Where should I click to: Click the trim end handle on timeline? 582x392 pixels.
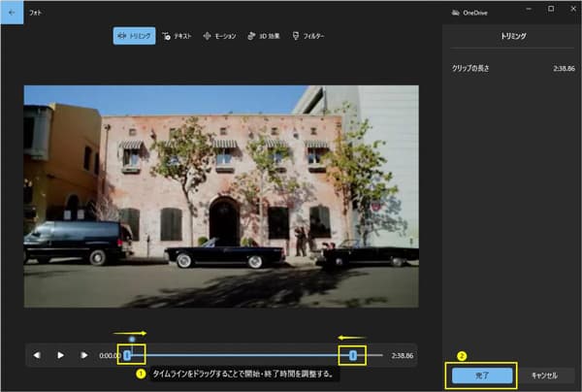coord(353,355)
